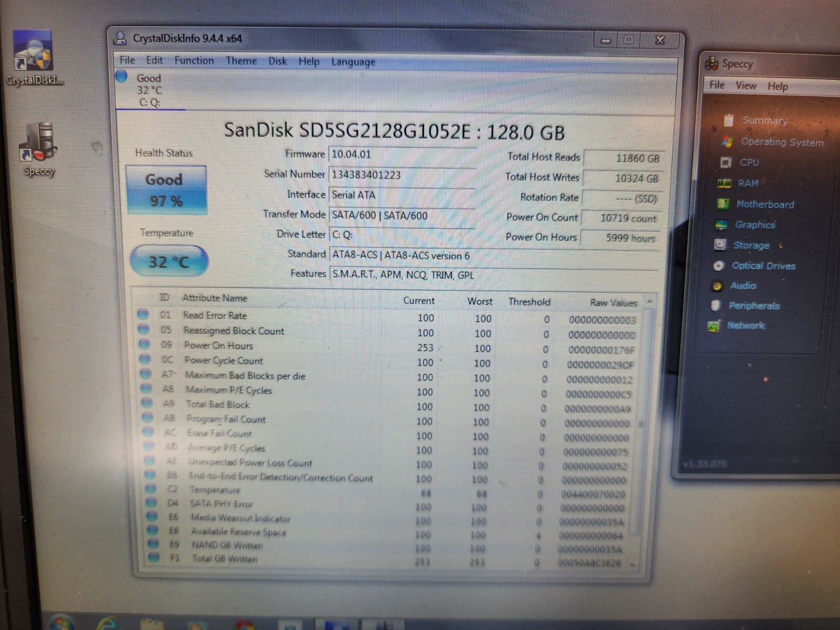The height and width of the screenshot is (630, 840).
Task: Click the Summary icon in Speccy
Action: [x=728, y=120]
